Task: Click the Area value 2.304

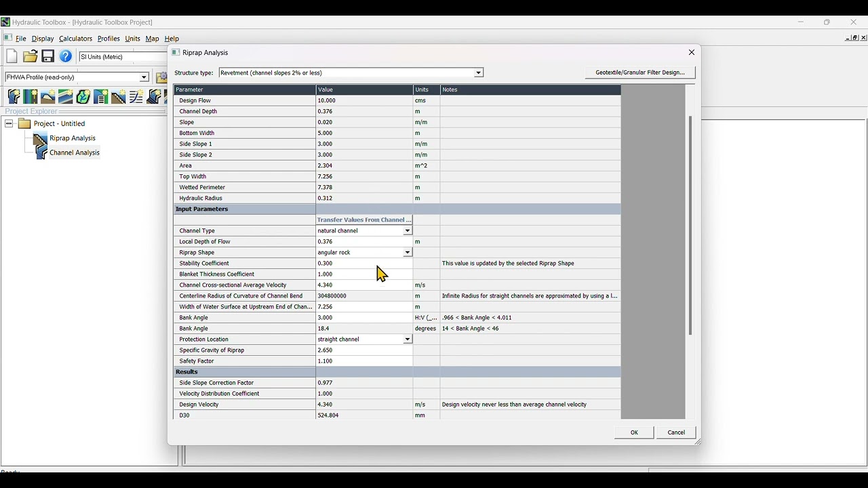Action: (x=364, y=165)
